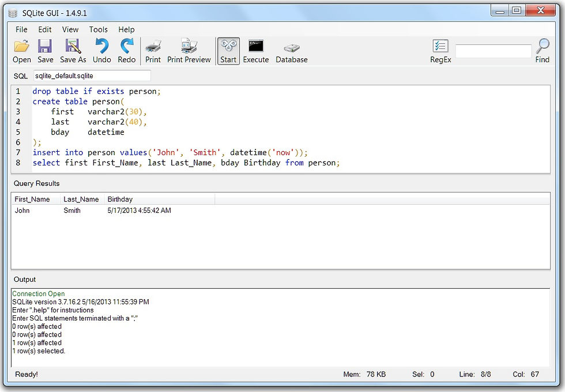Close the SQLite GUI window
Viewport: 565px width, 392px height.
(541, 10)
